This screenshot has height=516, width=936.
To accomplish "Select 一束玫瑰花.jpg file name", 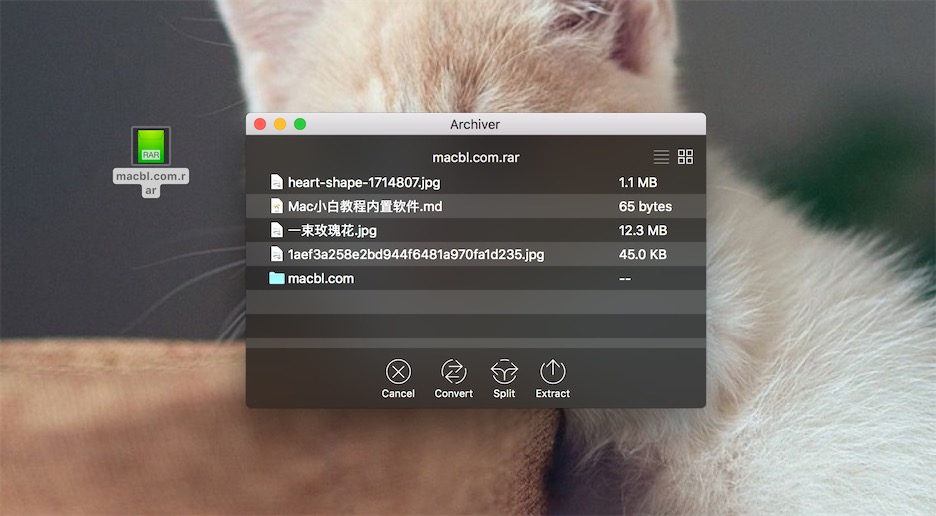I will pyautogui.click(x=332, y=231).
